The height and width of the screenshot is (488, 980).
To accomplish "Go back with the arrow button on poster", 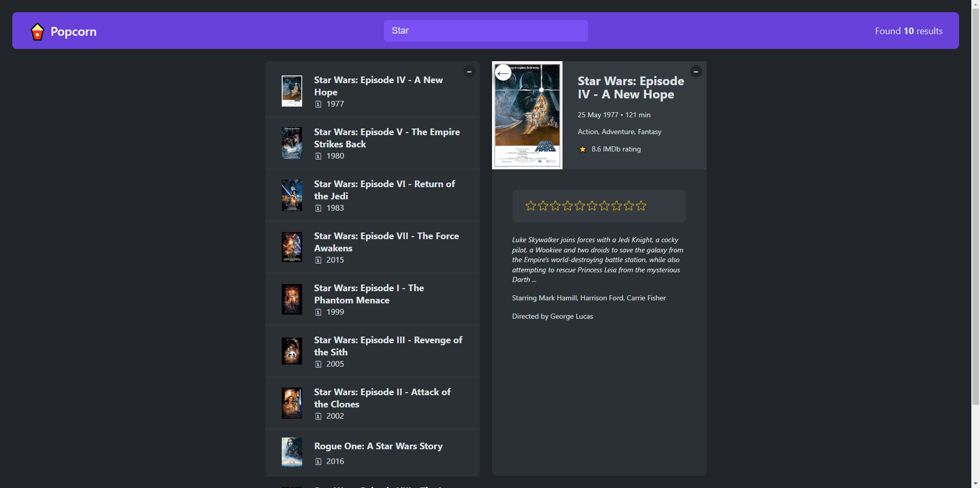I will tap(503, 73).
